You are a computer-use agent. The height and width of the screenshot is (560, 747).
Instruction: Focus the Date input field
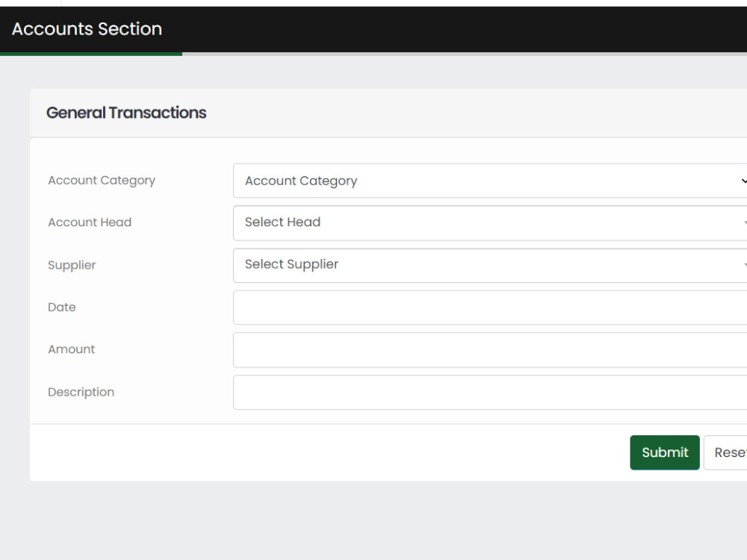[x=490, y=308]
